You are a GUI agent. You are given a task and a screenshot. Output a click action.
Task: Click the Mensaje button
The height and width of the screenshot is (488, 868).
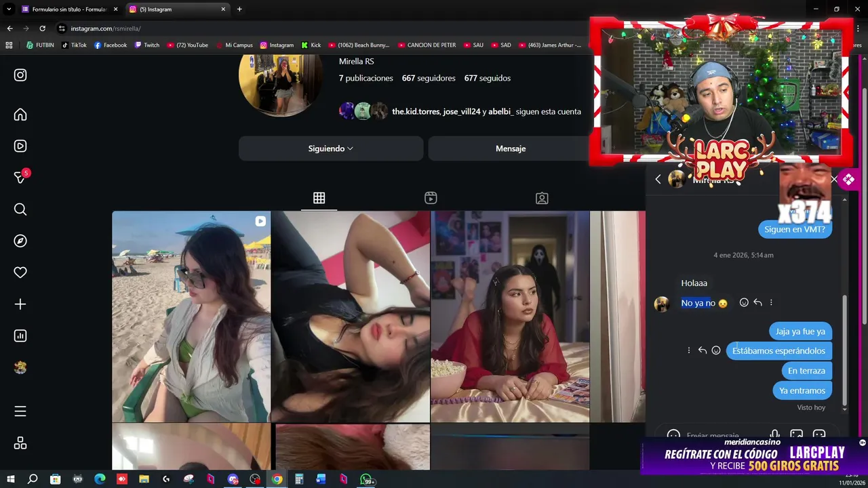[511, 148]
